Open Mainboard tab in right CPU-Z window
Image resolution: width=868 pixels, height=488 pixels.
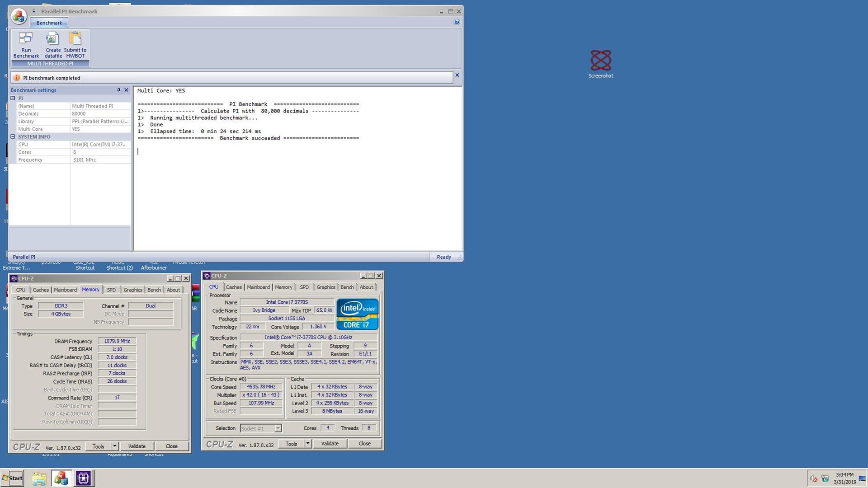pos(258,287)
